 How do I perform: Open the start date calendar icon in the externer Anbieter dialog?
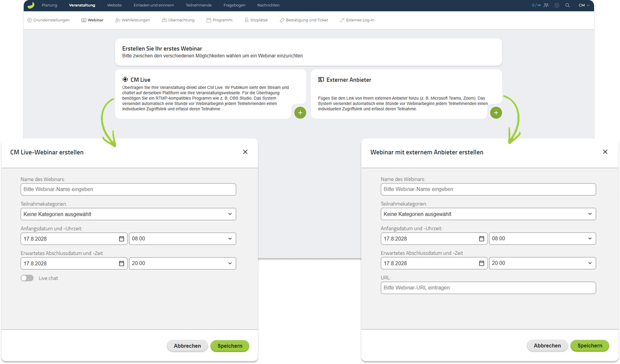point(481,238)
